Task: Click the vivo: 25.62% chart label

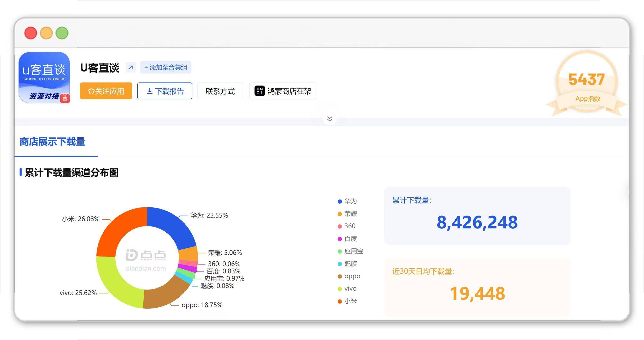Action: point(78,293)
